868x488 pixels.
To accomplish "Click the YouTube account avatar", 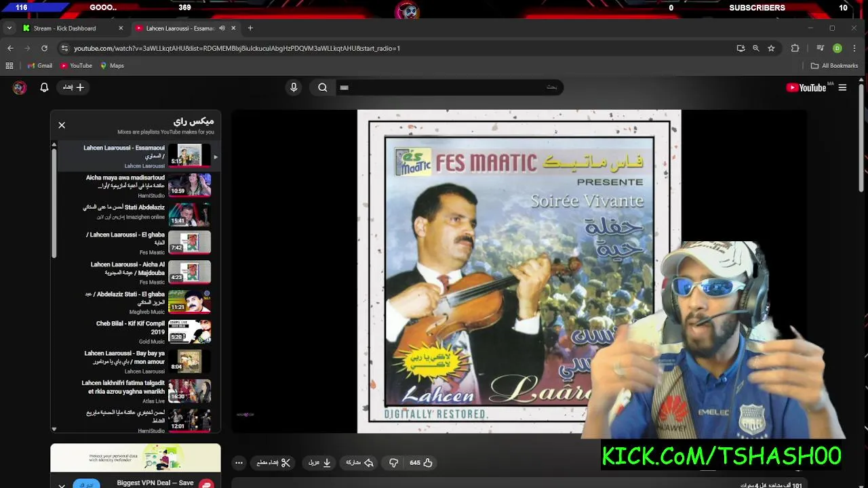I will [20, 87].
